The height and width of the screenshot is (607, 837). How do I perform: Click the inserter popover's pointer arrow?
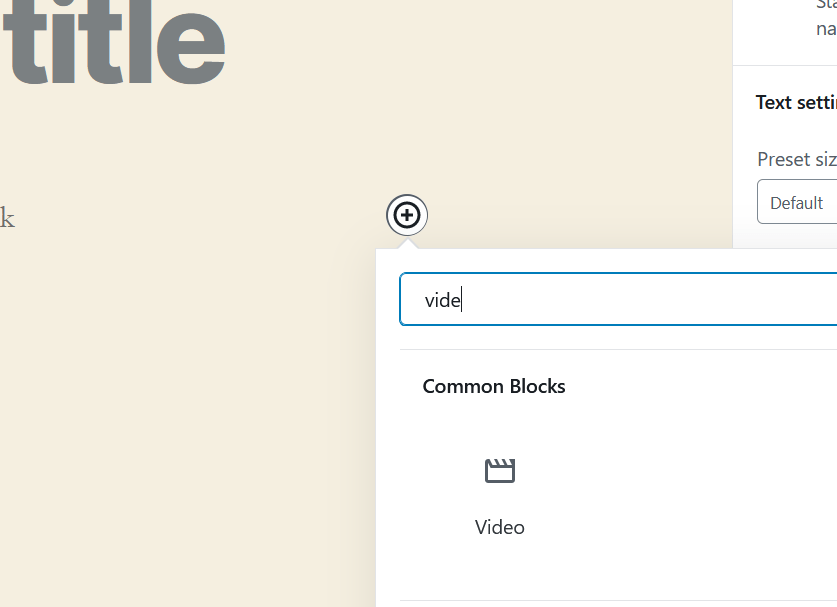(407, 243)
